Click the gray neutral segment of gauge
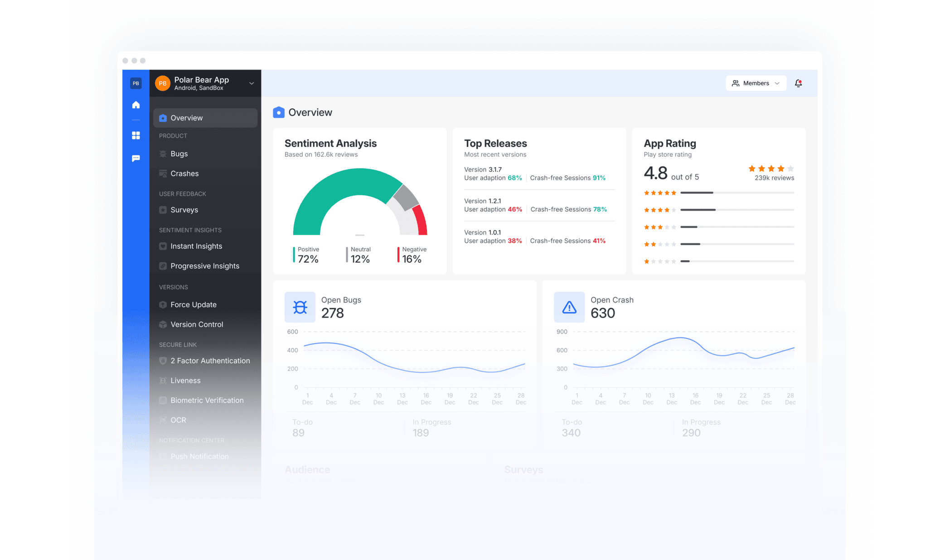940x560 pixels. pyautogui.click(x=406, y=197)
